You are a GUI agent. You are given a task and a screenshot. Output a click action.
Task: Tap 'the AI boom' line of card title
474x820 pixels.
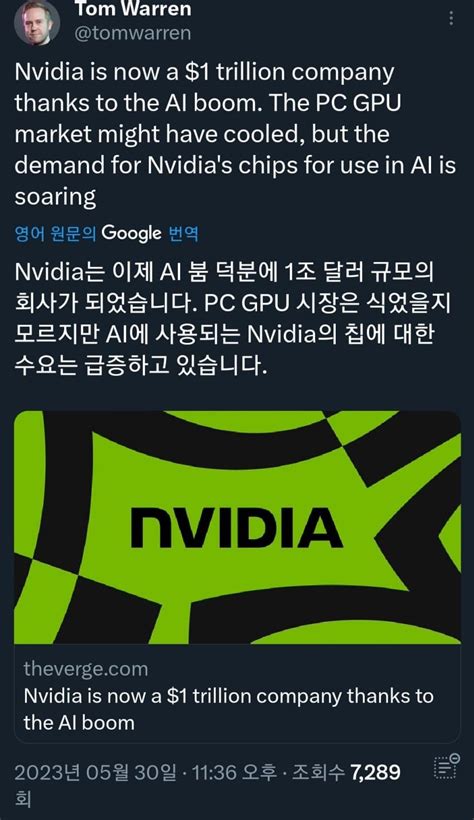point(79,723)
